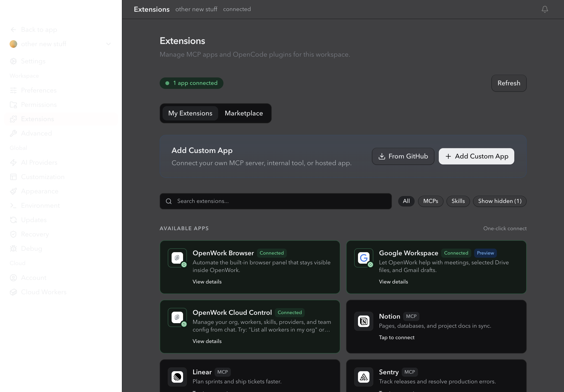Screen dimensions: 564x392
Task: Open the Settings gear icon in sidebar
Action: click(x=13, y=61)
